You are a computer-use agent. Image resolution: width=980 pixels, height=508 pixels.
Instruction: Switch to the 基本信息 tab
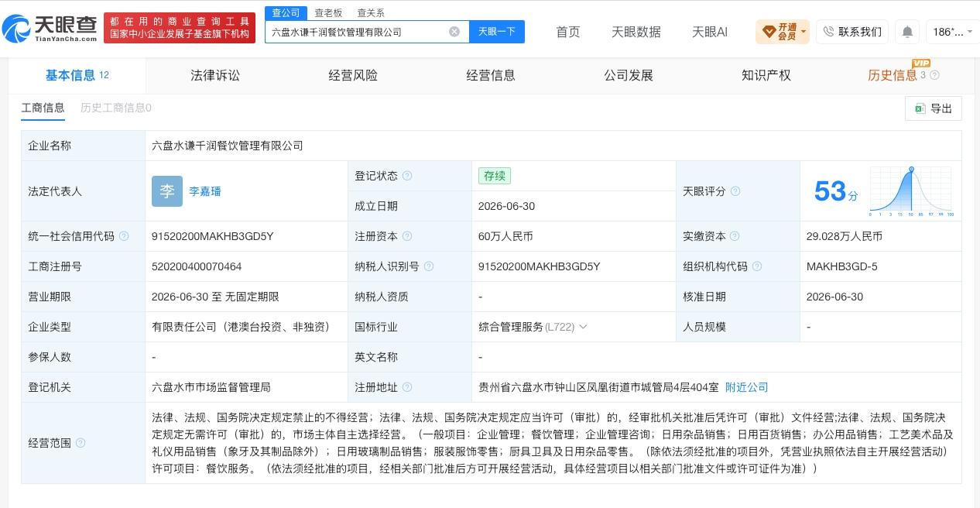point(77,75)
